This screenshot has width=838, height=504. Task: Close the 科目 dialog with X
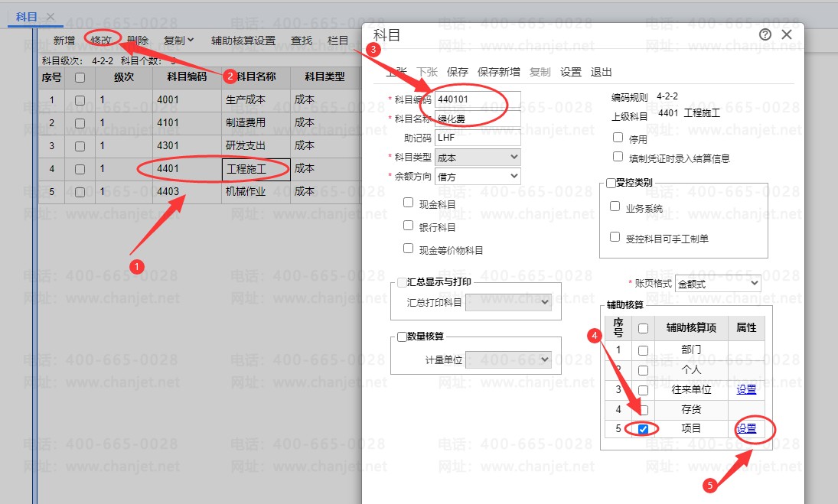787,34
